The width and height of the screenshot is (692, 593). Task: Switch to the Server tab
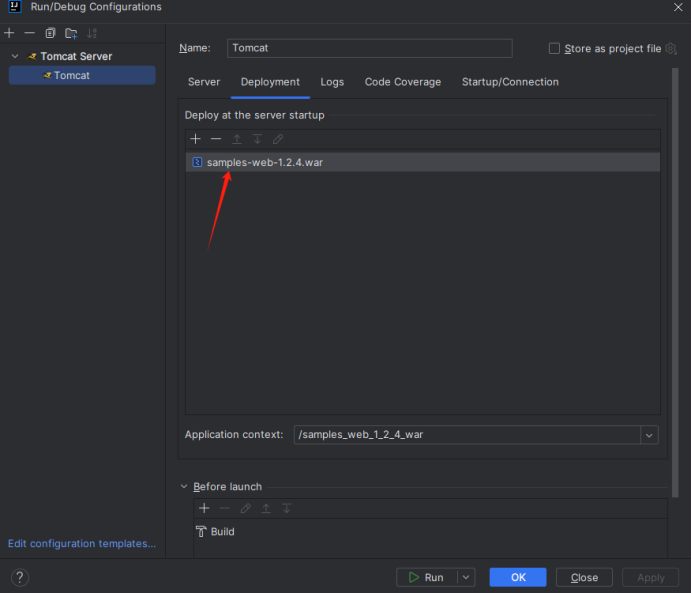(x=204, y=82)
